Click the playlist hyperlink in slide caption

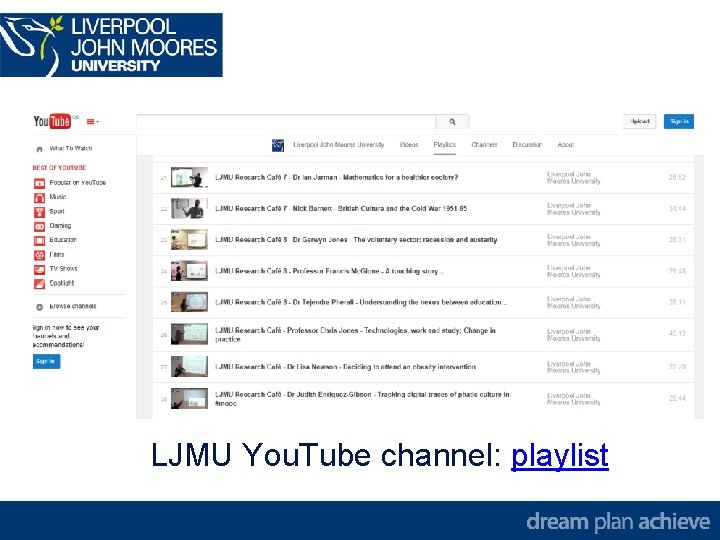click(560, 456)
